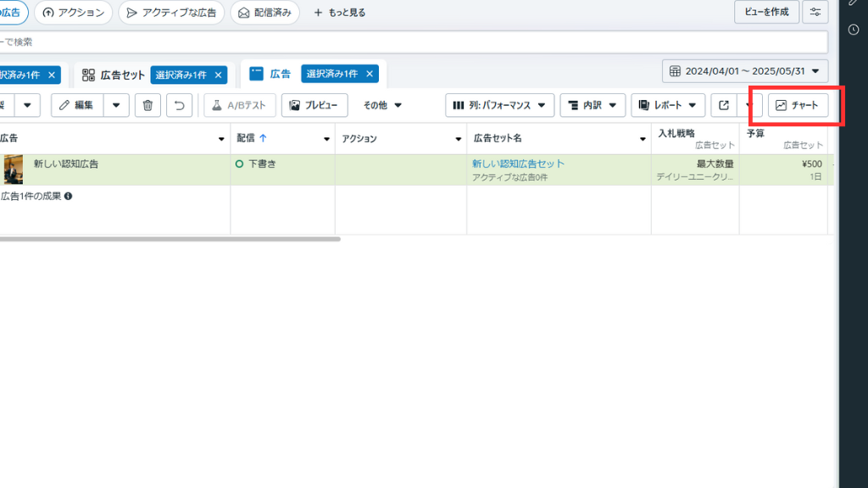The image size is (868, 488).
Task: Select the アクティブな広告 view tab
Action: tap(171, 13)
